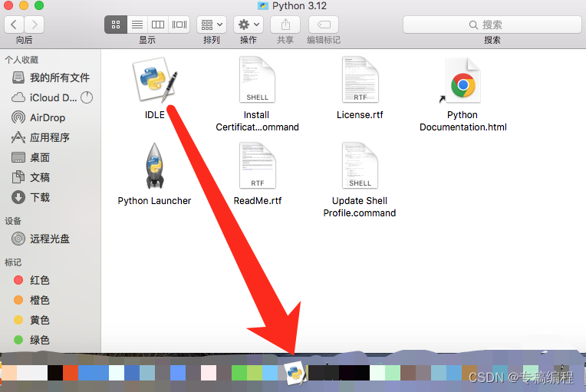The height and width of the screenshot is (392, 586).
Task: Select Update Shell Profile.command file icon
Action: tap(360, 165)
